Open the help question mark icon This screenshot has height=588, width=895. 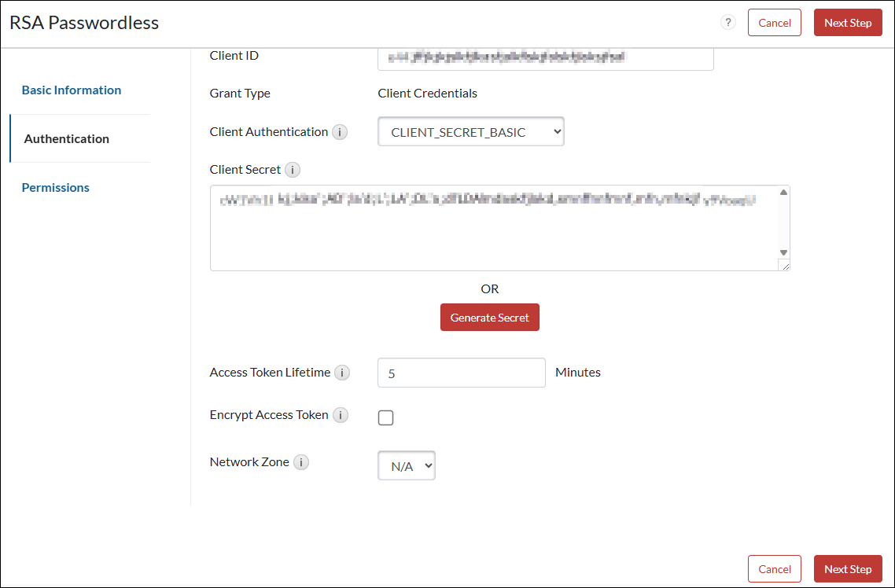click(x=727, y=23)
